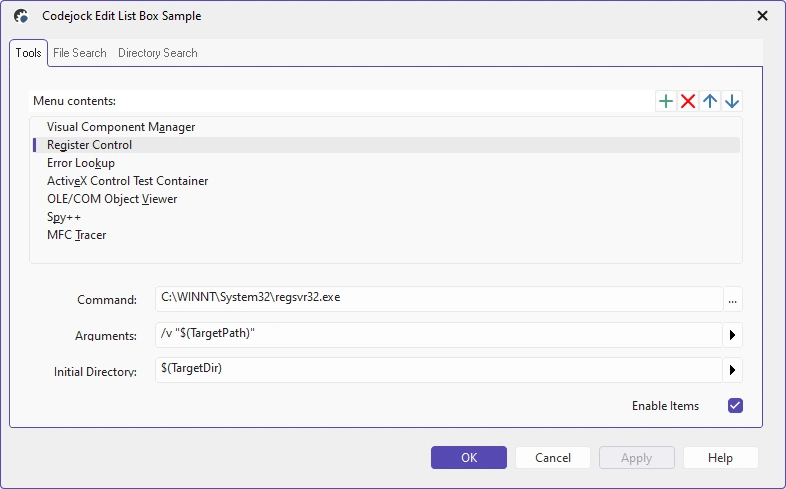Select OLE/COM Object Viewer item

[x=386, y=199]
